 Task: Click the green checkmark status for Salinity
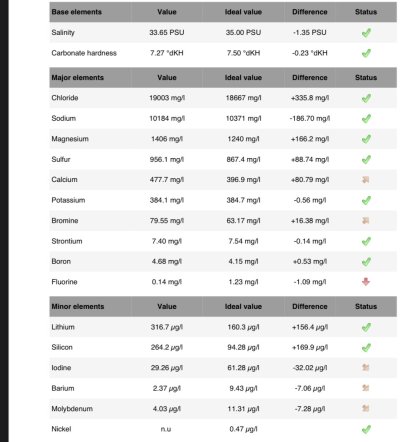click(366, 33)
